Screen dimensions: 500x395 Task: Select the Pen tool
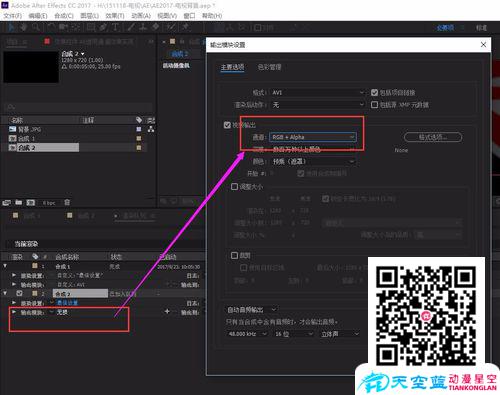tap(103, 27)
